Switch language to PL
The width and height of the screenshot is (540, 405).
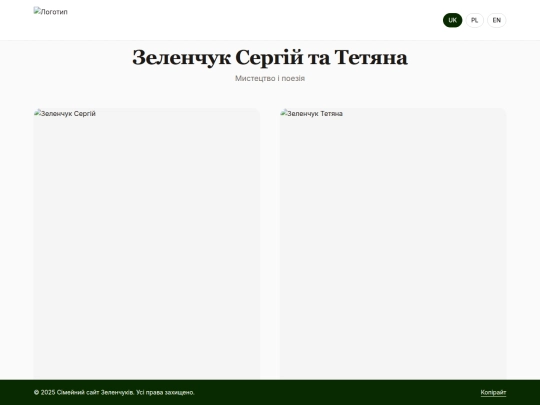pyautogui.click(x=475, y=20)
